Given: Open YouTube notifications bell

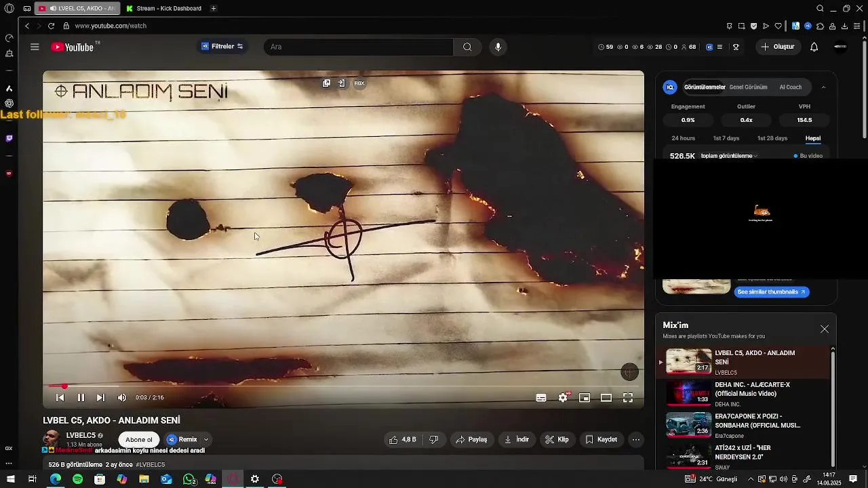Looking at the screenshot, I should pyautogui.click(x=814, y=47).
